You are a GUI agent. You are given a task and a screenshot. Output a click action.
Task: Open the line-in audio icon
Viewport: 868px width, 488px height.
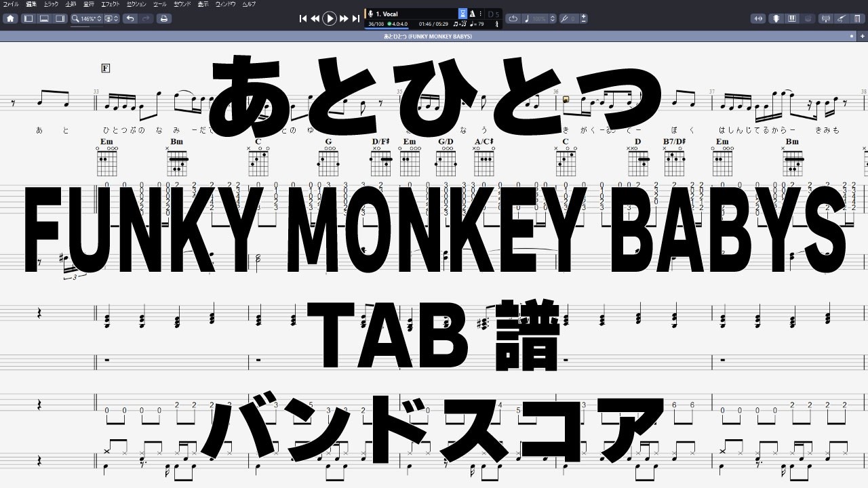[x=758, y=18]
